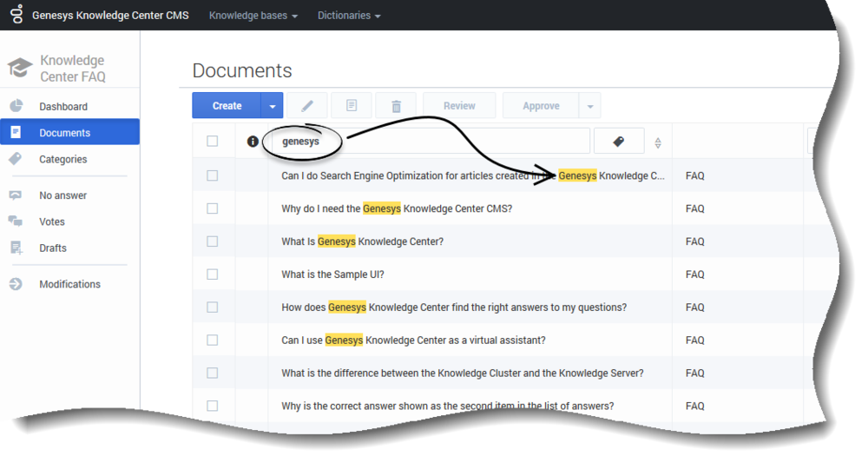Image resolution: width=868 pixels, height=463 pixels.
Task: Check the box for 'correct answer shown' row
Action: coord(213,406)
